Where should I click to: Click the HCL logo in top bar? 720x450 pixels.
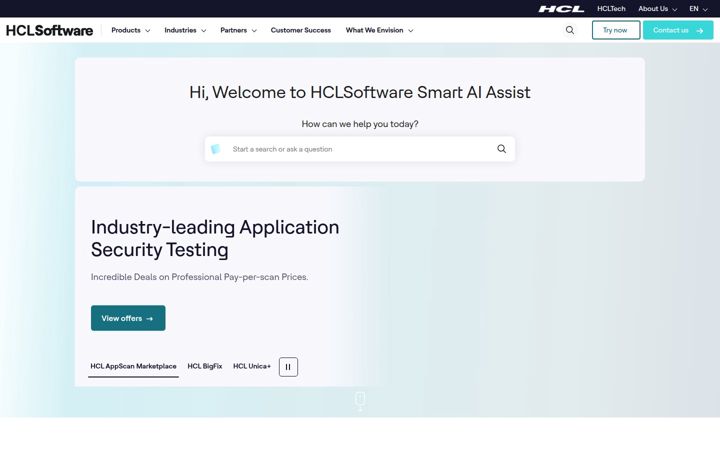(561, 9)
